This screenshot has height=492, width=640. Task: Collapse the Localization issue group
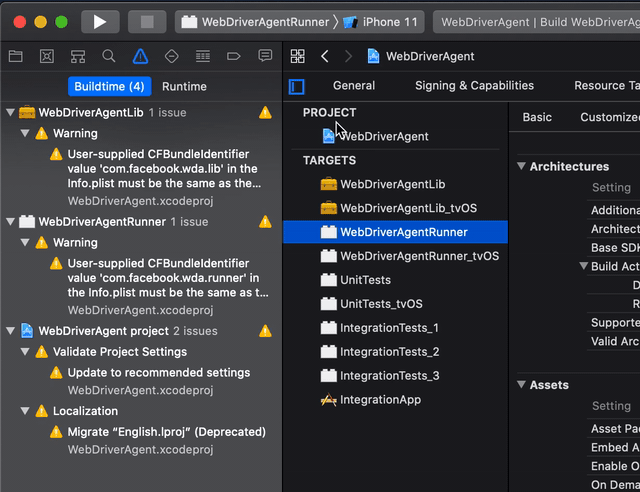pyautogui.click(x=25, y=411)
